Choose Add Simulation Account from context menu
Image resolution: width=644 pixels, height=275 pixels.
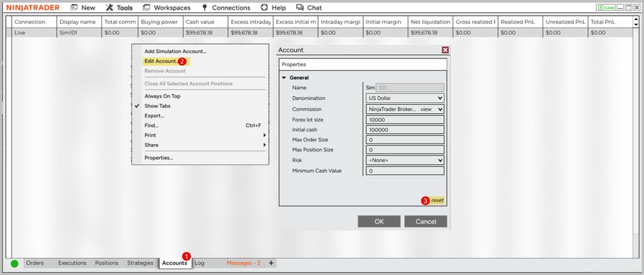[x=175, y=51]
